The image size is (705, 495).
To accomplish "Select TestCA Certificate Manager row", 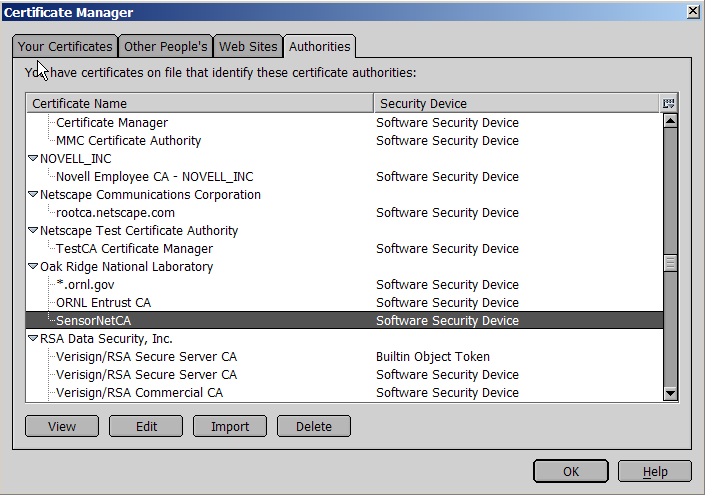I will [344, 248].
